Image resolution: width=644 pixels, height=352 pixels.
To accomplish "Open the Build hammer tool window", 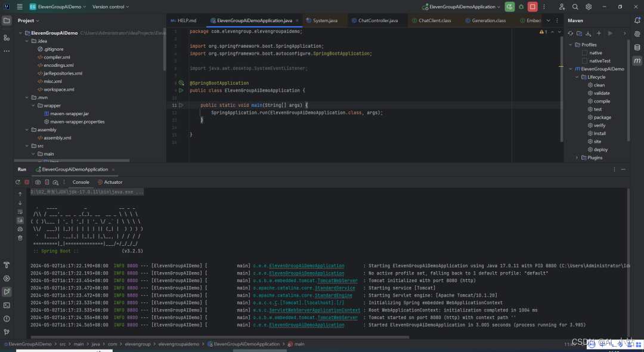I will tap(7, 265).
